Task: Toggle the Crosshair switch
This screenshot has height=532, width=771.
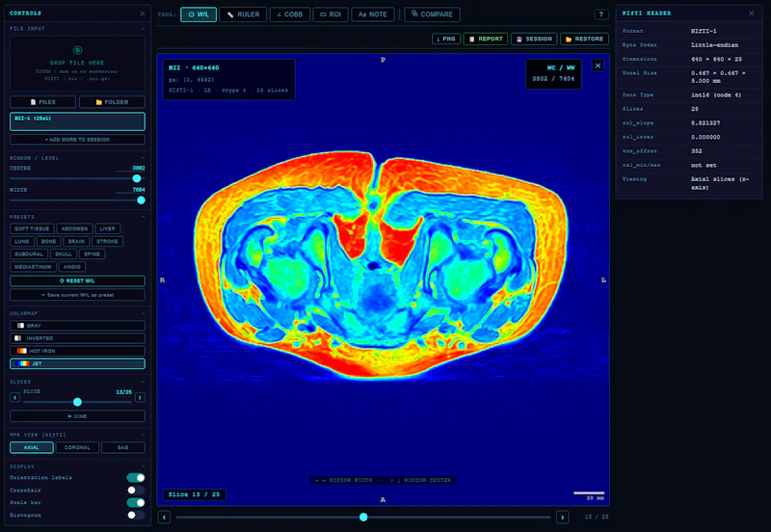Action: click(x=136, y=491)
